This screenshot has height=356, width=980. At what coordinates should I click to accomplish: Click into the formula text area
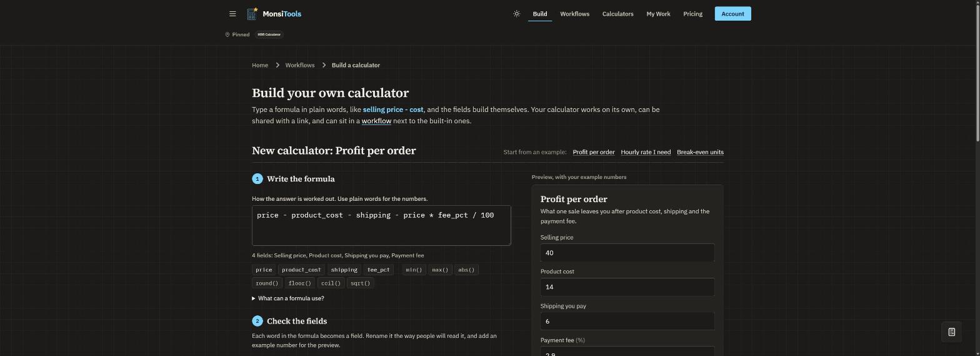point(381,225)
